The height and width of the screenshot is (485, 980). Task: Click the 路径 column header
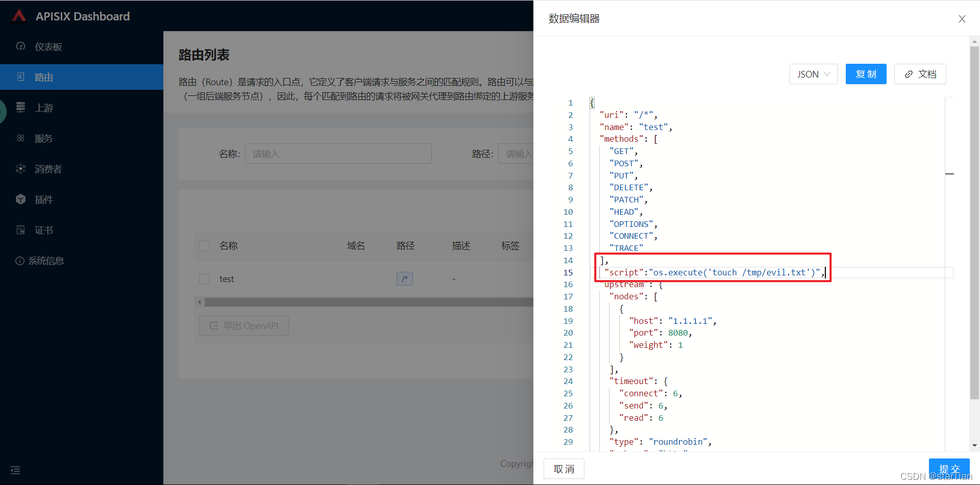click(x=406, y=246)
